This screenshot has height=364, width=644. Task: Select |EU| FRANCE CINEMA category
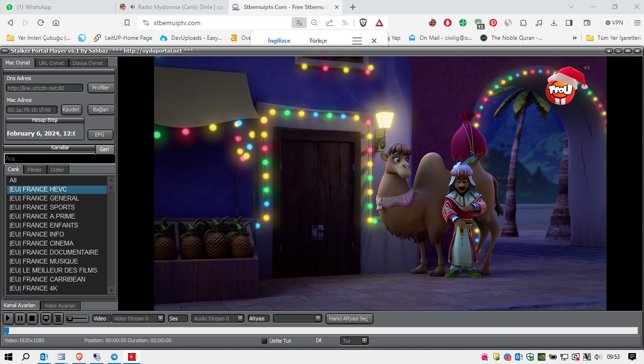(56, 243)
